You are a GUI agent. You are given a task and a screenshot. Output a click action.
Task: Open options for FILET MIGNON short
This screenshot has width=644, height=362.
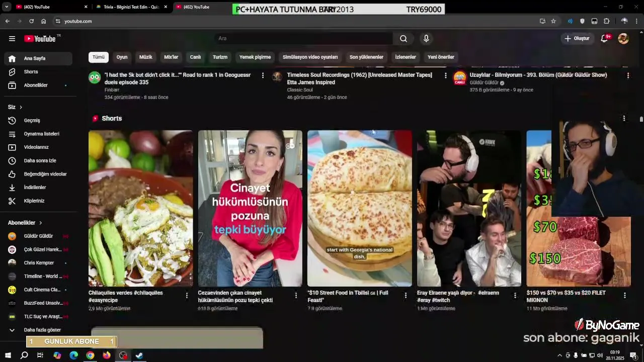pos(625,296)
